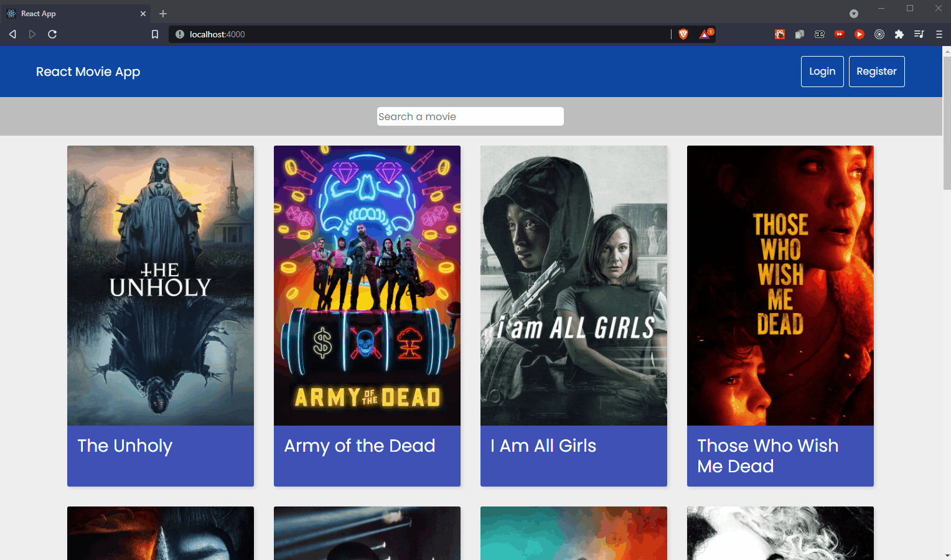Bookmark this page with the bookmark icon
Viewport: 951px width, 560px height.
[x=155, y=34]
